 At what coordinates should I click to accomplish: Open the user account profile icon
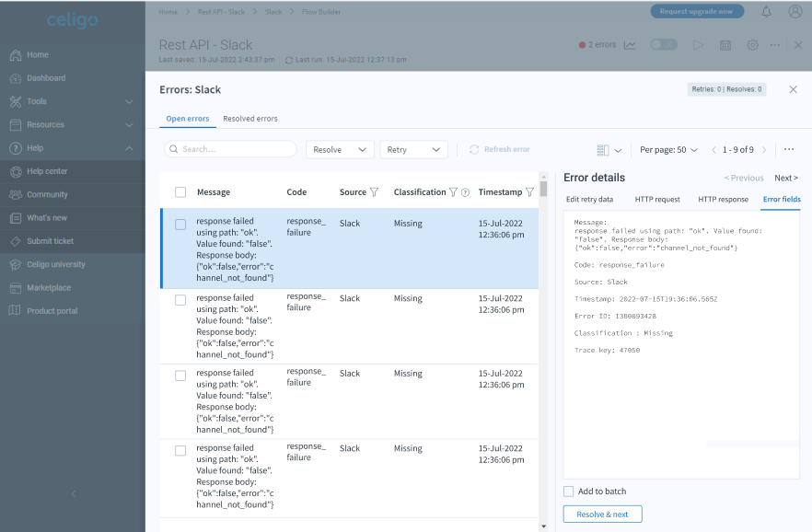[795, 12]
